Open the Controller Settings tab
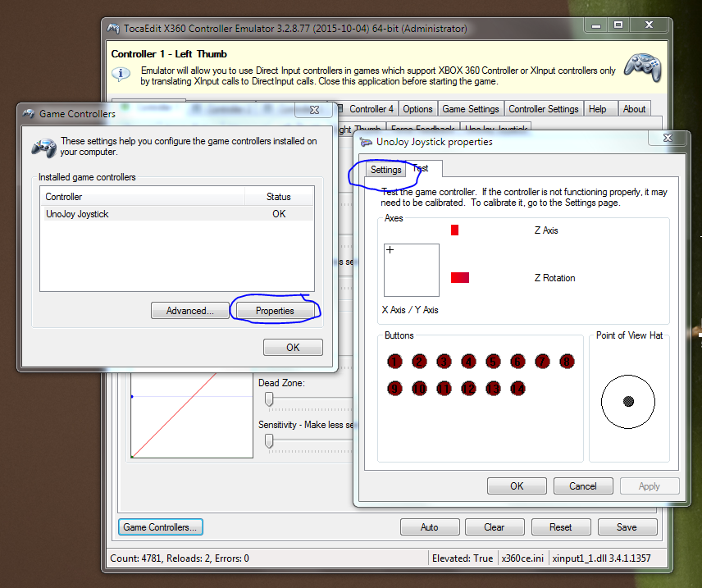The image size is (702, 588). coord(544,109)
